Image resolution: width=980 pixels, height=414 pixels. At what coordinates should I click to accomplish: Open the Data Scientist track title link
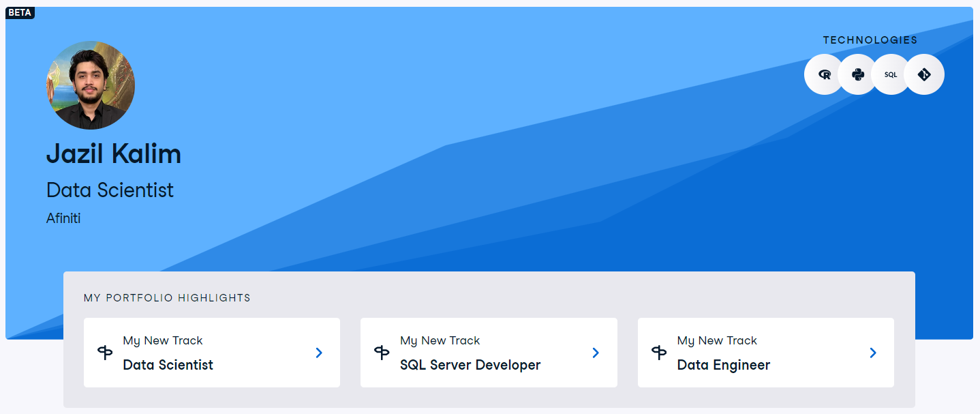coord(168,365)
